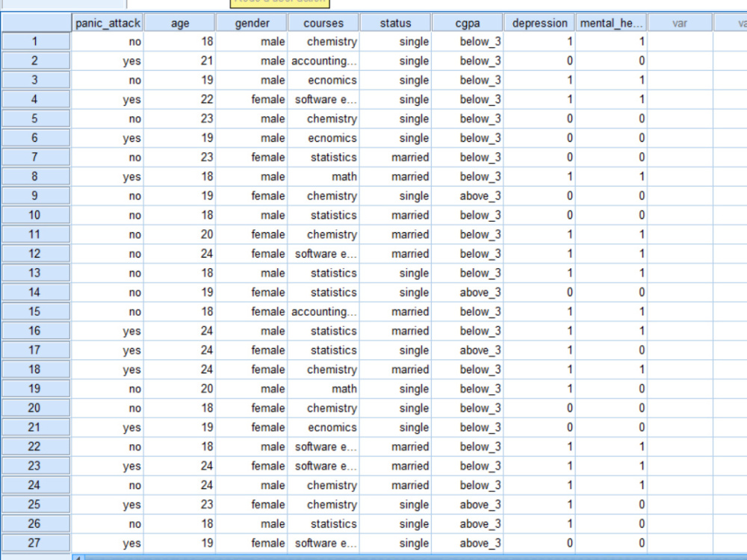Viewport: 747px width, 560px height.
Task: Click the empty var cell in row 1
Action: (680, 41)
